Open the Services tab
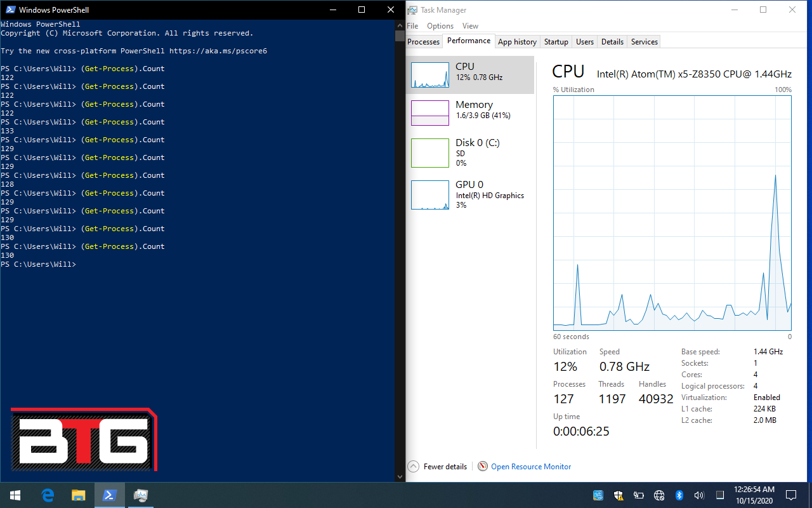Viewport: 812px width, 508px height. coord(644,42)
